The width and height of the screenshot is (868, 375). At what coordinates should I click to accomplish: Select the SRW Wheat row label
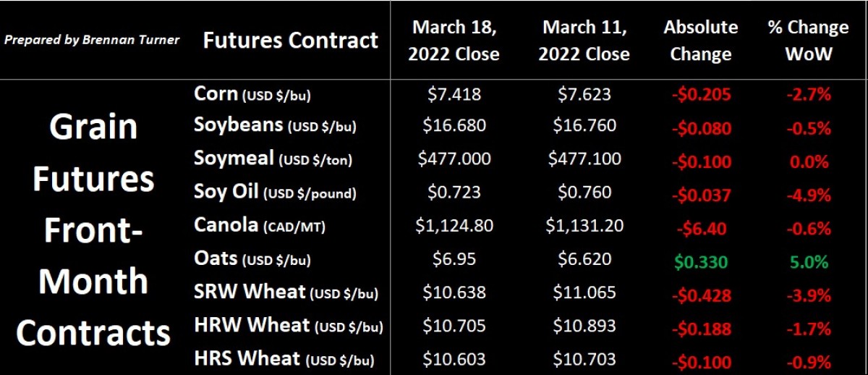point(286,292)
